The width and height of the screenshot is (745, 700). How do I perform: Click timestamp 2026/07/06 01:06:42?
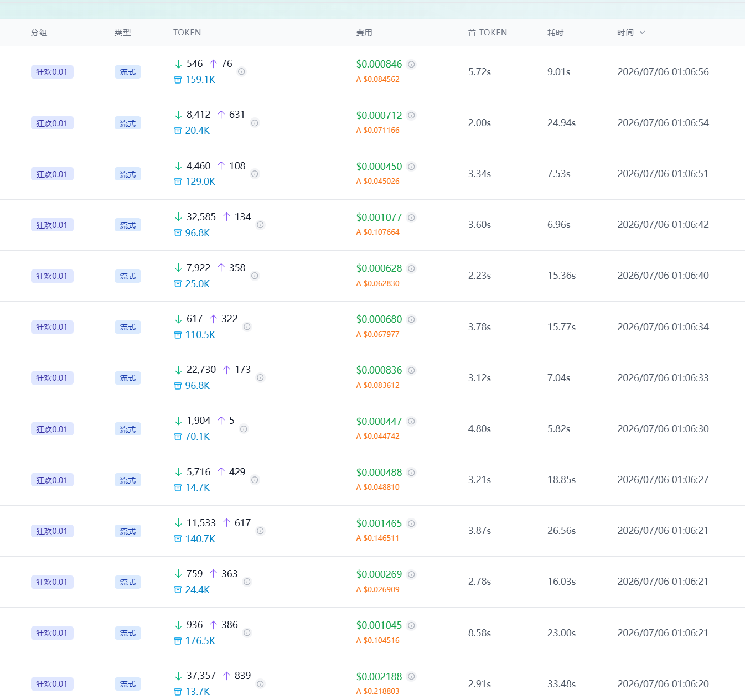663,225
